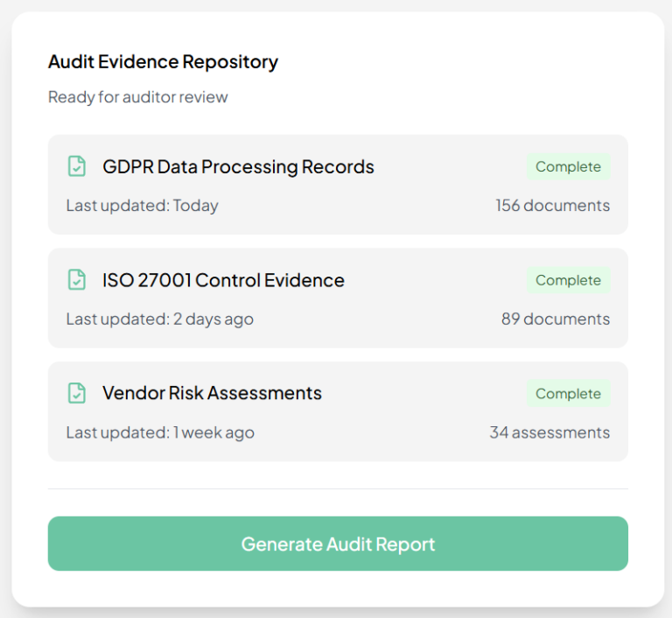Screen dimensions: 672x618
Task: Open the GDPR Data Processing Records title
Action: [238, 166]
